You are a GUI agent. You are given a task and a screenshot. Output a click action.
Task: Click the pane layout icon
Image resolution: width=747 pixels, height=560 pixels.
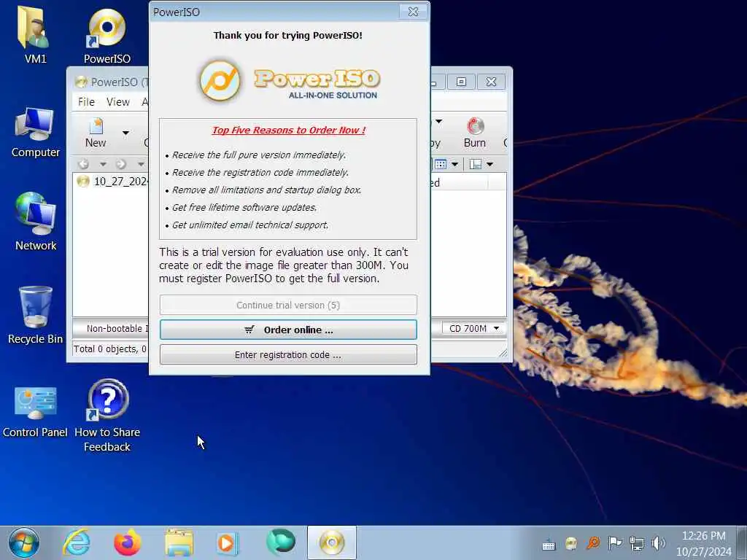475,164
